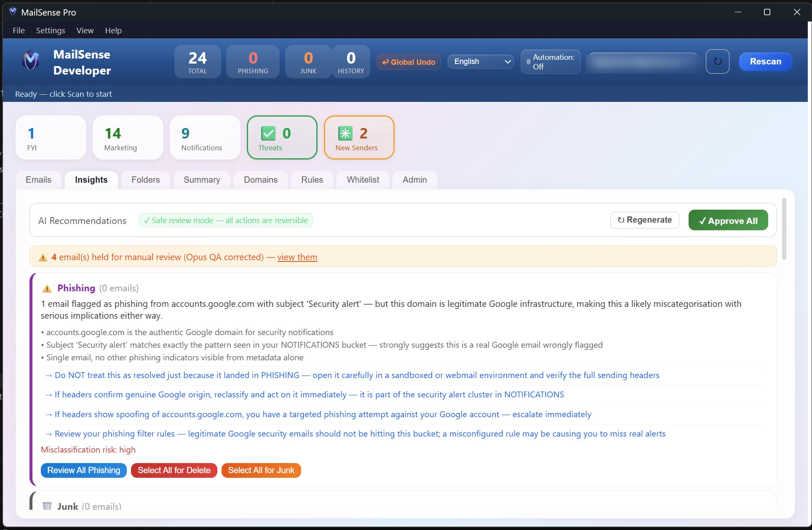Image resolution: width=812 pixels, height=530 pixels.
Task: Click recommendation 'If headers confirm genuine Google origin'
Action: coord(304,394)
